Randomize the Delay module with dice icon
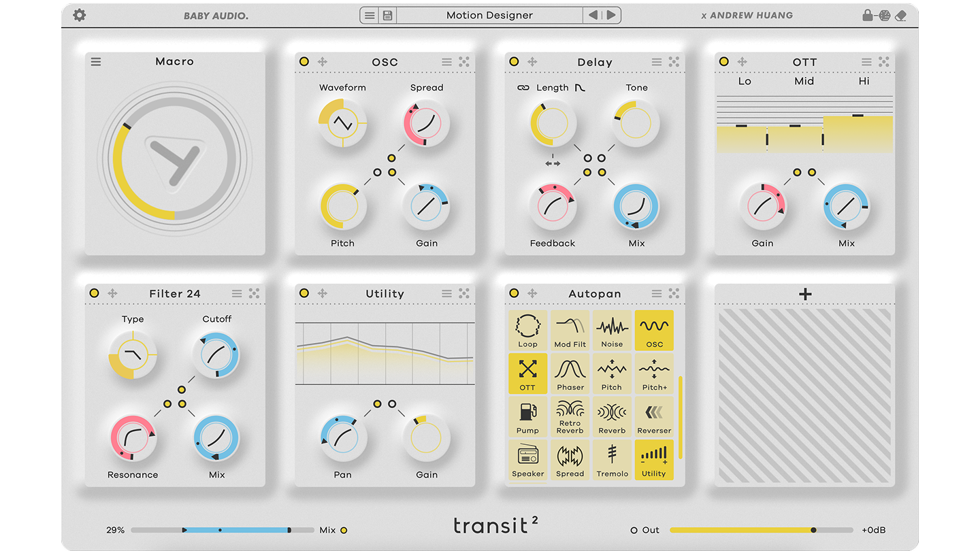980x551 pixels. (674, 62)
